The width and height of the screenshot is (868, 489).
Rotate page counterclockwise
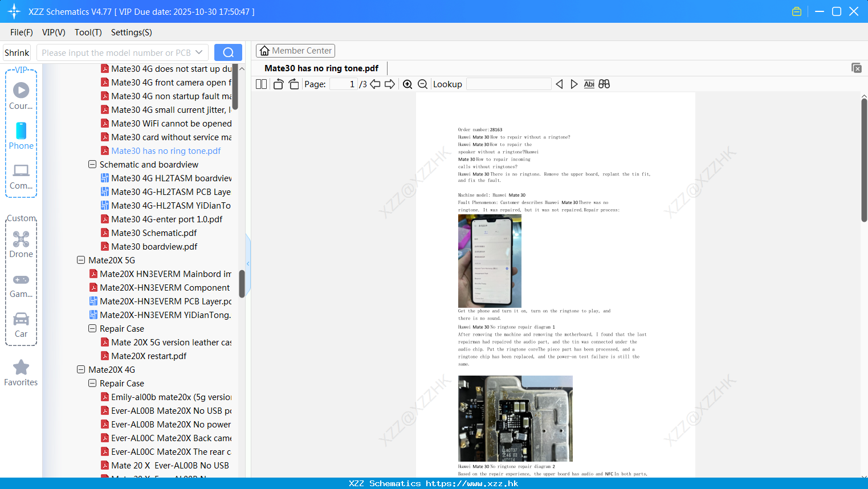click(x=278, y=84)
